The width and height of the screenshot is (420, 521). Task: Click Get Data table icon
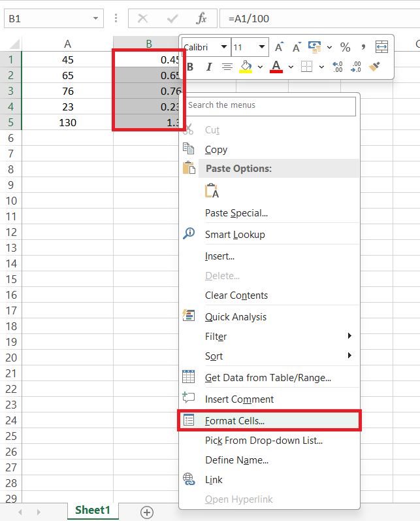coord(189,376)
